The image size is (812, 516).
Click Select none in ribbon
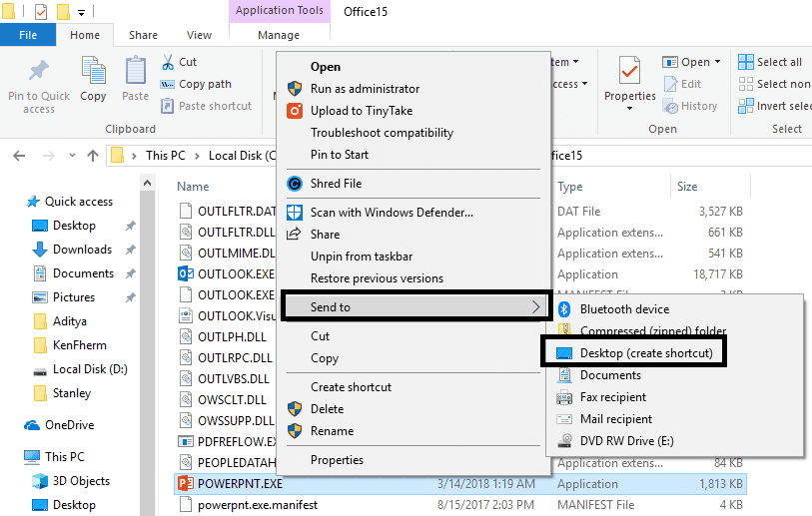(x=783, y=84)
